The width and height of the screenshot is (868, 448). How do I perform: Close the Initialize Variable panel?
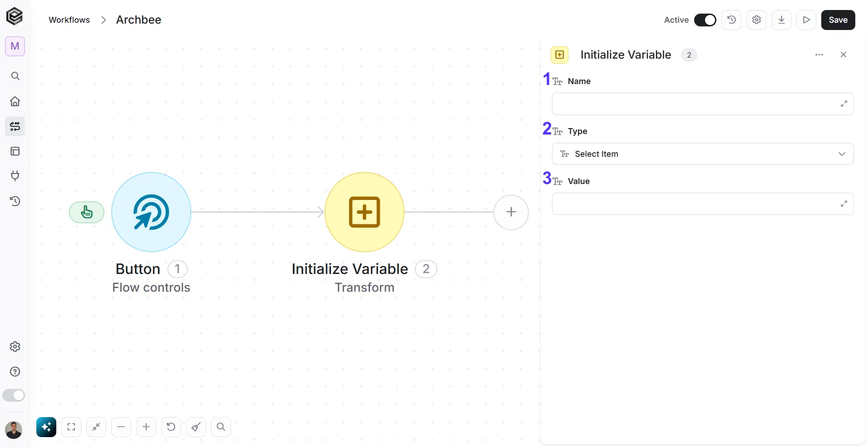coord(843,55)
